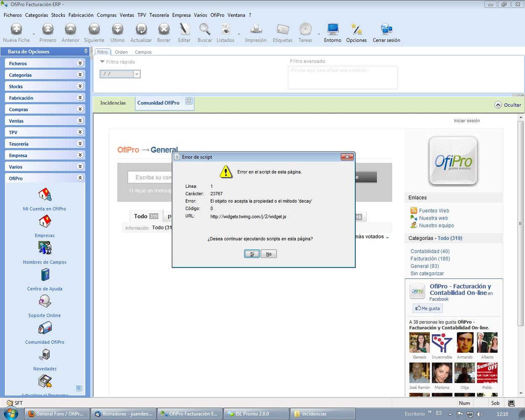This screenshot has width=525, height=420.
Task: Click the Entorno monitor icon
Action: [x=333, y=29]
